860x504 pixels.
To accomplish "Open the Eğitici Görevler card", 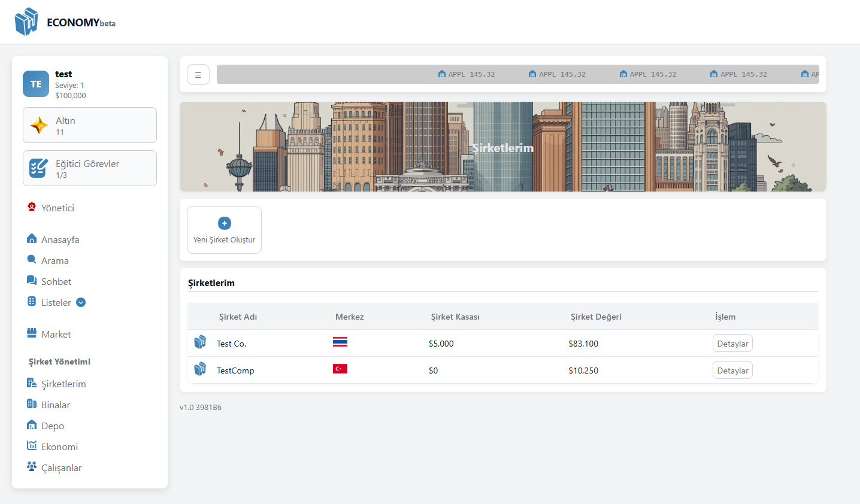I will pos(90,168).
